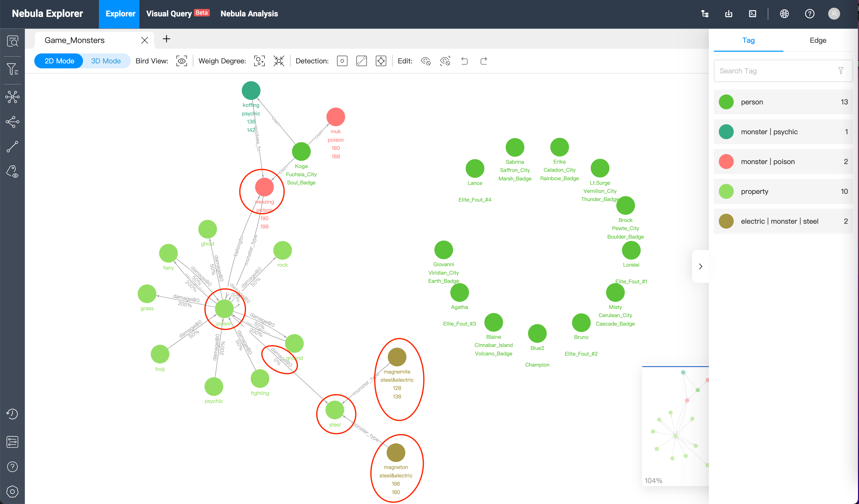This screenshot has width=859, height=504.
Task: Select the weezing node
Action: [264, 187]
